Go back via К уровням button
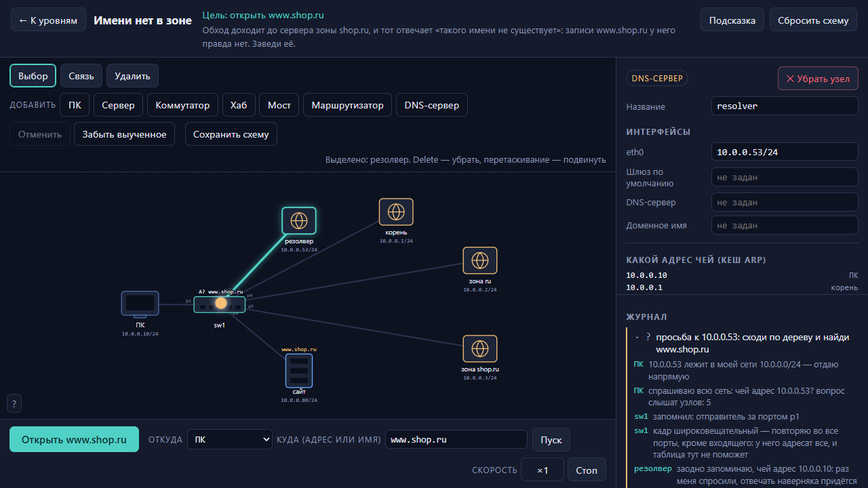This screenshot has height=488, width=868. pos(48,20)
